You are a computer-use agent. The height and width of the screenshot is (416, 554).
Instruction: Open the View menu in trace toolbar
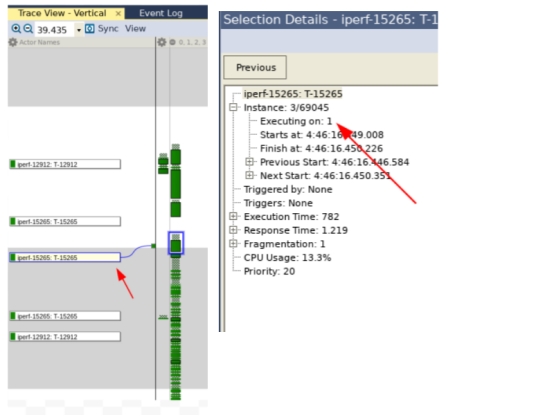point(135,29)
